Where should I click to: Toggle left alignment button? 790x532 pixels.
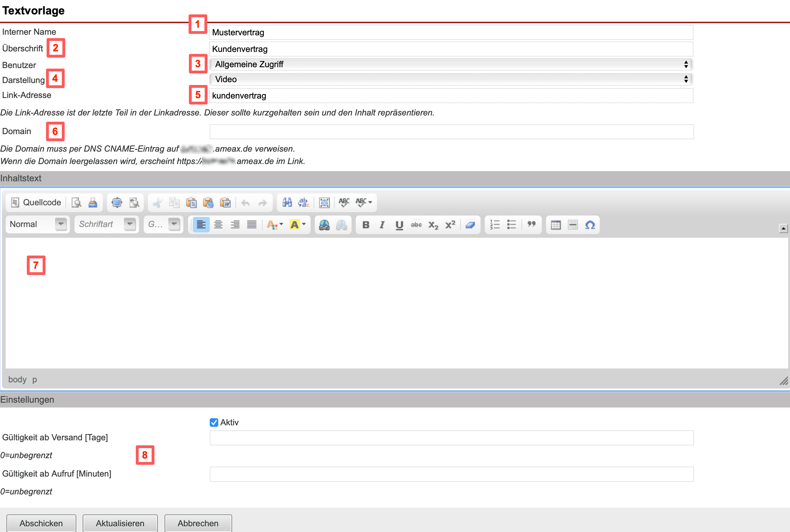[x=201, y=224]
